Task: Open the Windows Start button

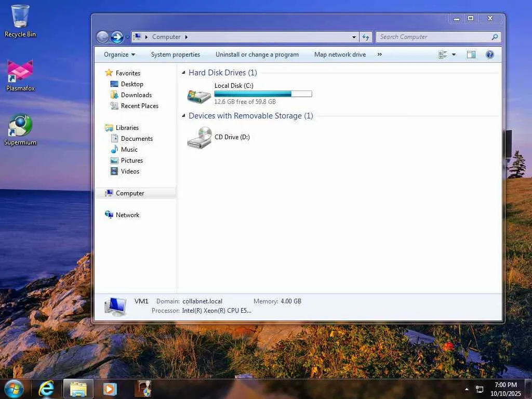Action: click(14, 389)
